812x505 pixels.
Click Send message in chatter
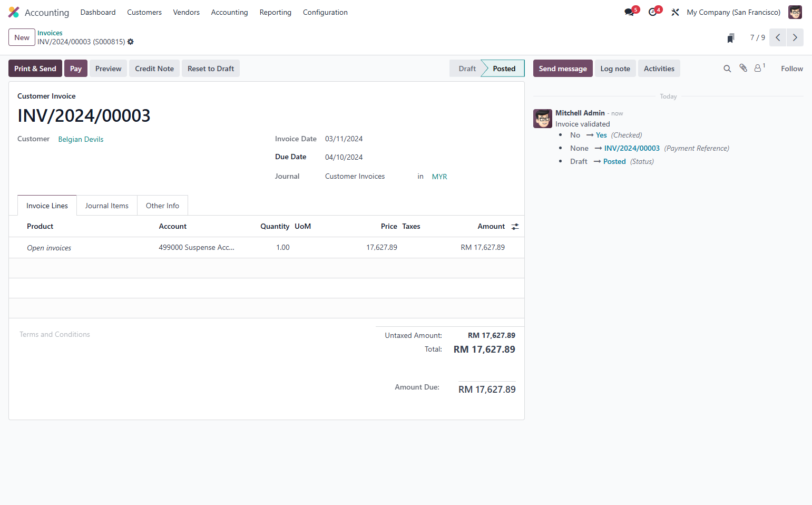click(563, 69)
